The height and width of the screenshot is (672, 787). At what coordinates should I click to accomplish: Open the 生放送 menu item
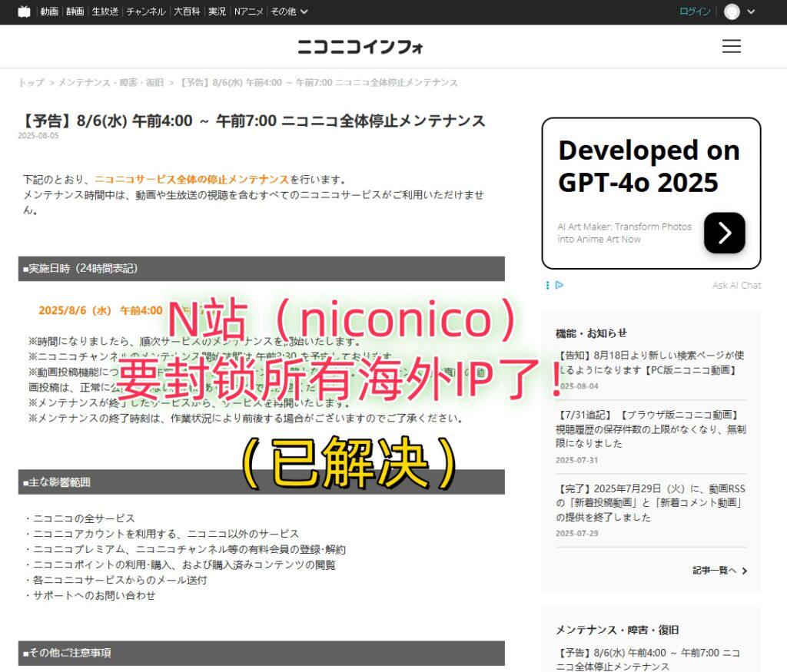(105, 12)
